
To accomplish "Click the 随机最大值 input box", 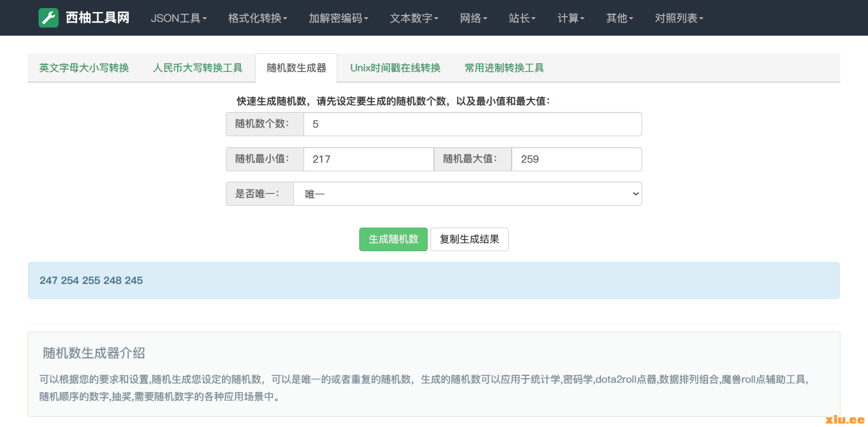I will (x=576, y=159).
